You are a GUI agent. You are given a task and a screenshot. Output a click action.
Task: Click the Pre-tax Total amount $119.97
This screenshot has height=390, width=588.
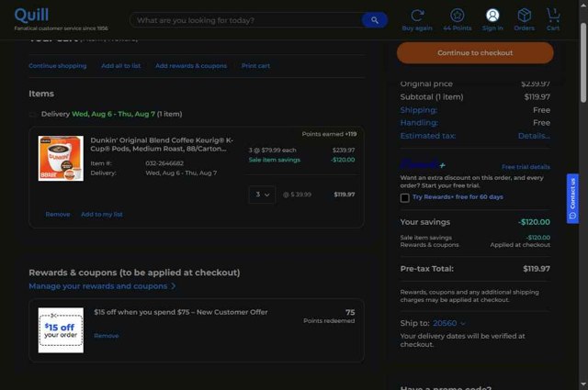[x=537, y=269]
